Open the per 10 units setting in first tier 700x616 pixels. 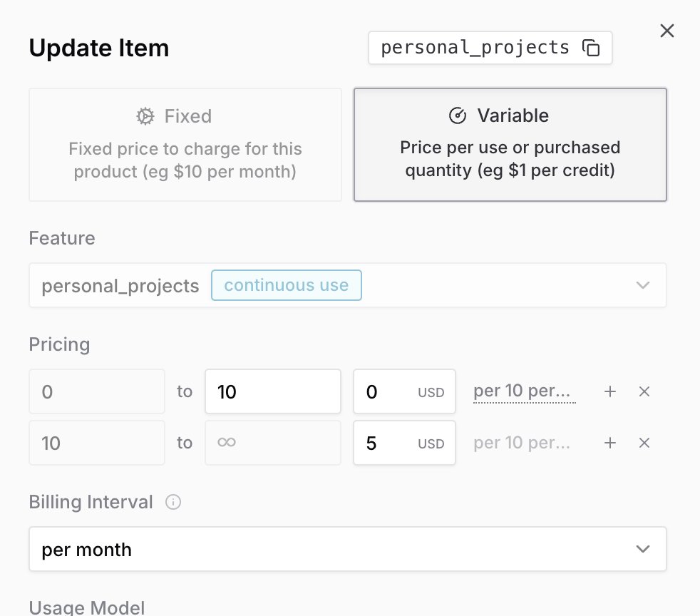coord(524,391)
